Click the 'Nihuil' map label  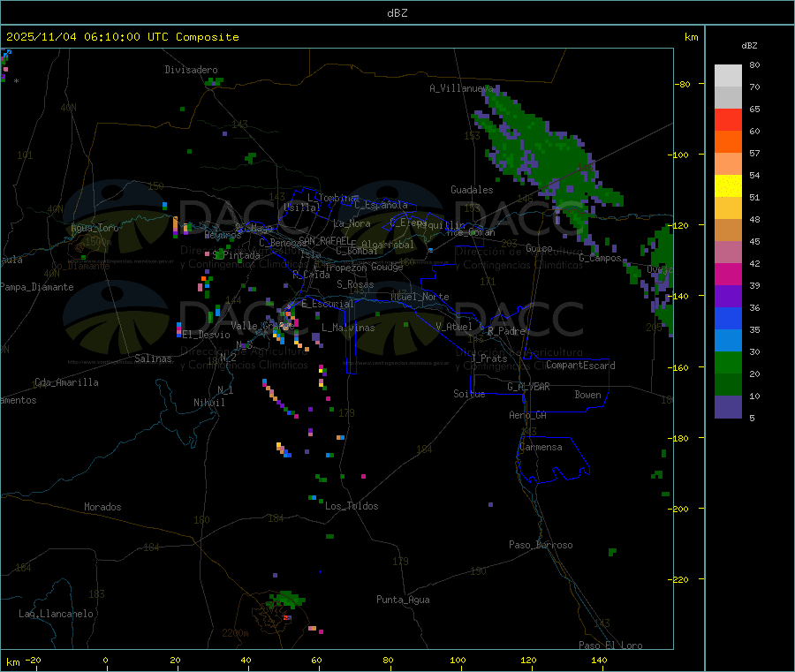209,403
